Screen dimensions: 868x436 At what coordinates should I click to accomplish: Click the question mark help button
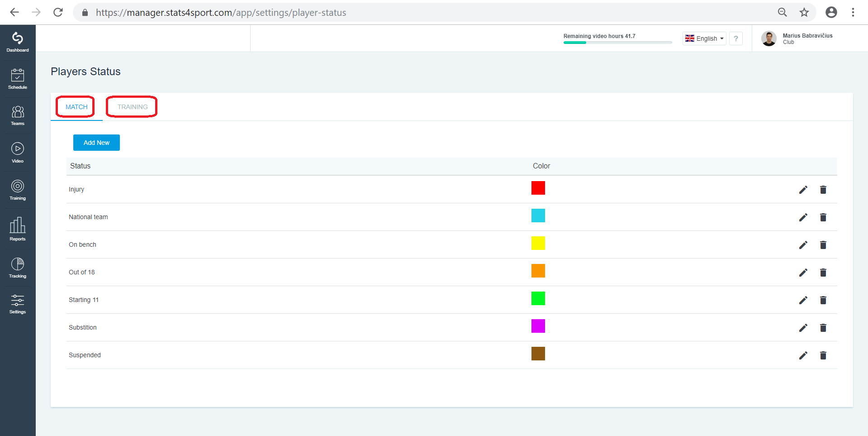736,38
